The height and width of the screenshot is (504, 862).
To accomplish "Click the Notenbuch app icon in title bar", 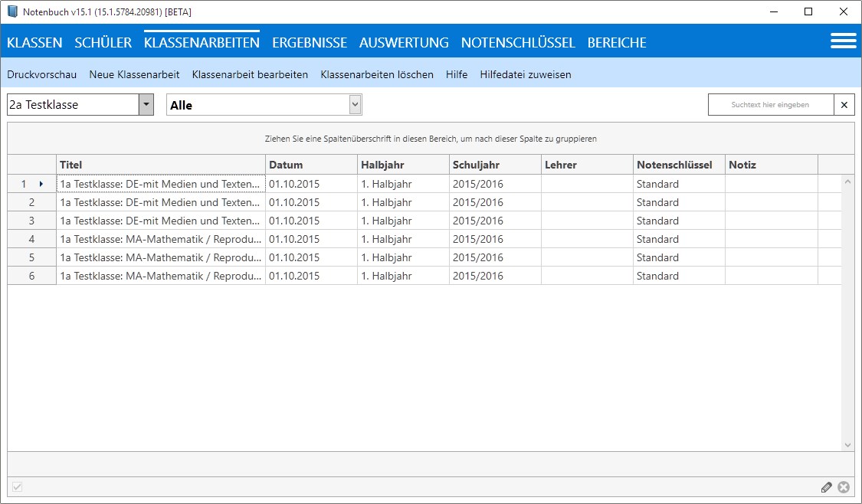I will pyautogui.click(x=12, y=11).
